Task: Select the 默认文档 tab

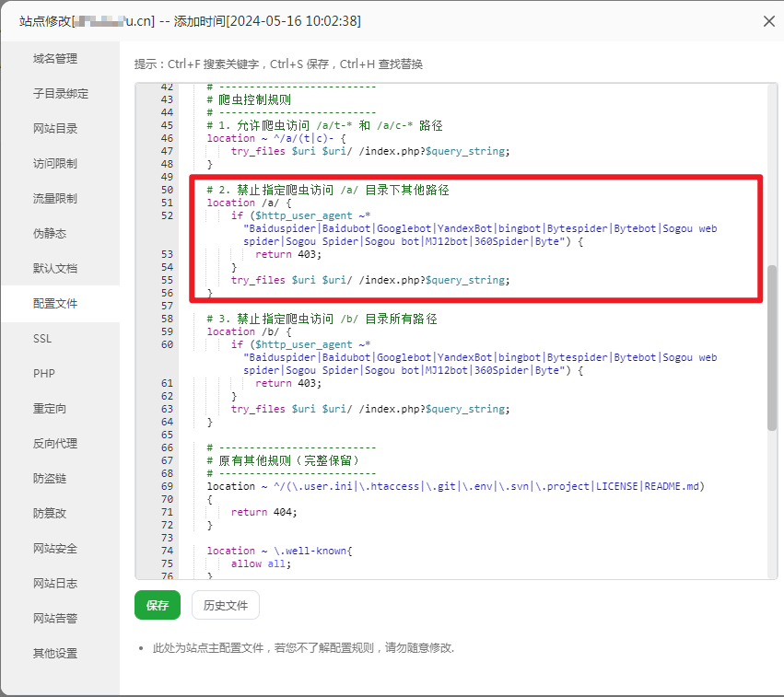Action: click(x=55, y=269)
